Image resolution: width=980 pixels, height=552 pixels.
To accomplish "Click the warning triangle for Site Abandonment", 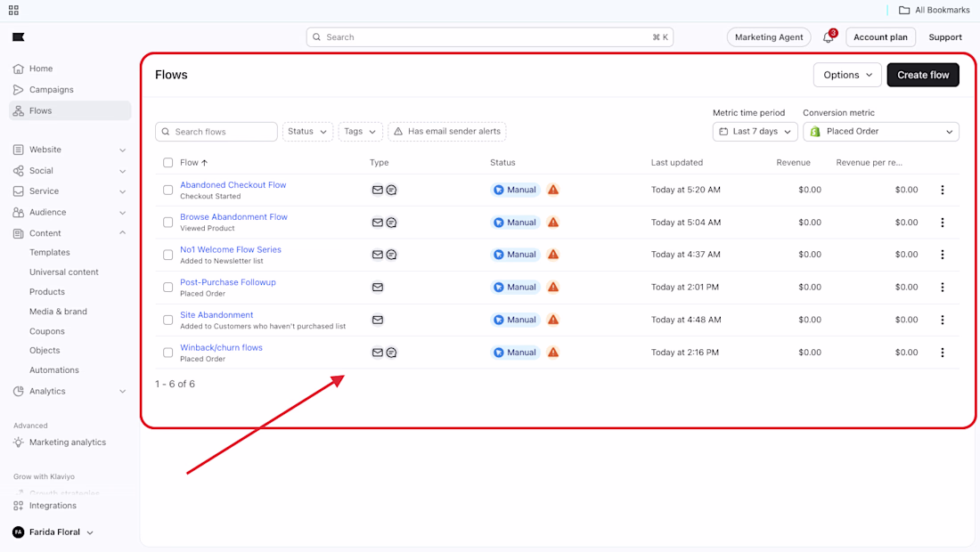I will point(553,319).
